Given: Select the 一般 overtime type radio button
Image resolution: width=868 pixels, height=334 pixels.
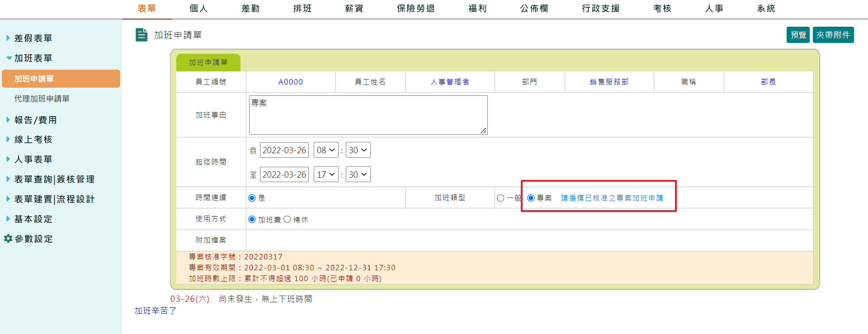Looking at the screenshot, I should point(500,198).
